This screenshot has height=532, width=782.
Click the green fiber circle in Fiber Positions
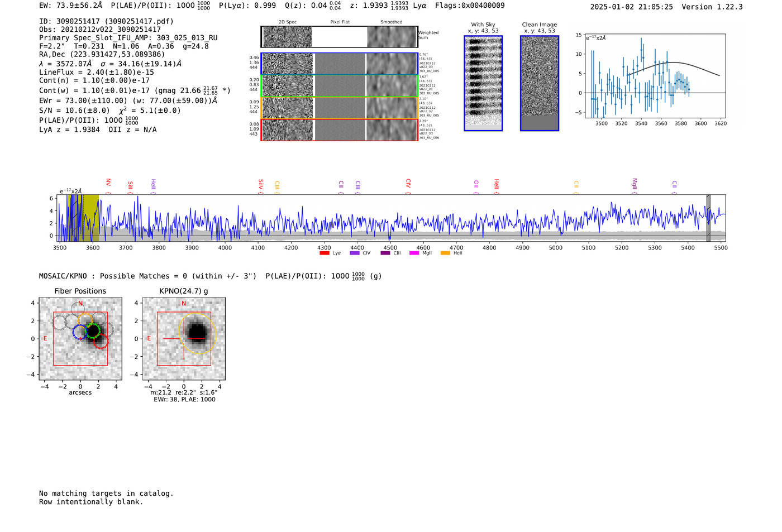pos(93,330)
